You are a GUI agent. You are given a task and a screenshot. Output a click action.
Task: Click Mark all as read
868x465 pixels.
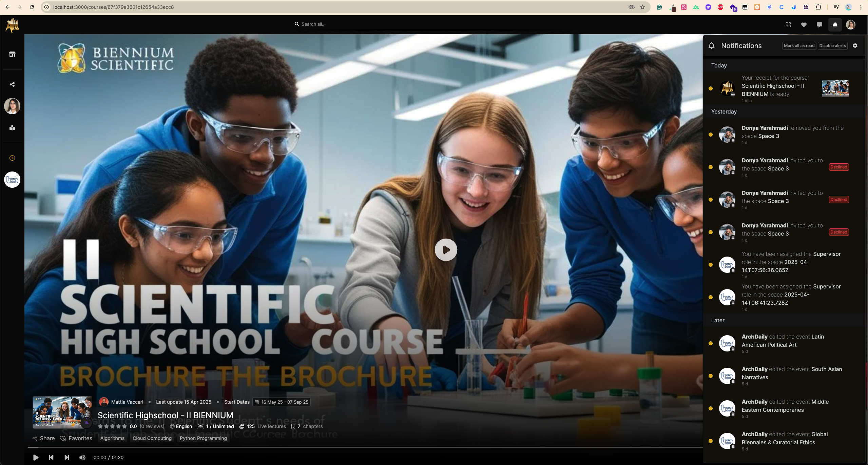point(799,46)
